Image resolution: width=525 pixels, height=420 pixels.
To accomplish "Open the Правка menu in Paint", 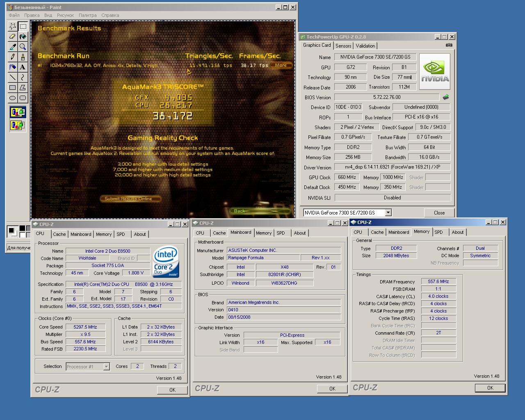I will (x=32, y=15).
